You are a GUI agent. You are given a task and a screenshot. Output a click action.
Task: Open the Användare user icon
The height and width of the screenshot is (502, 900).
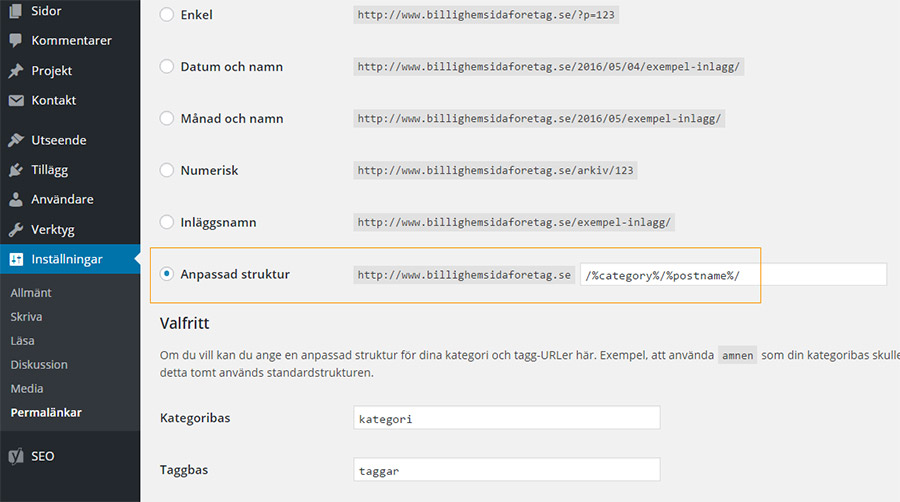(x=16, y=199)
